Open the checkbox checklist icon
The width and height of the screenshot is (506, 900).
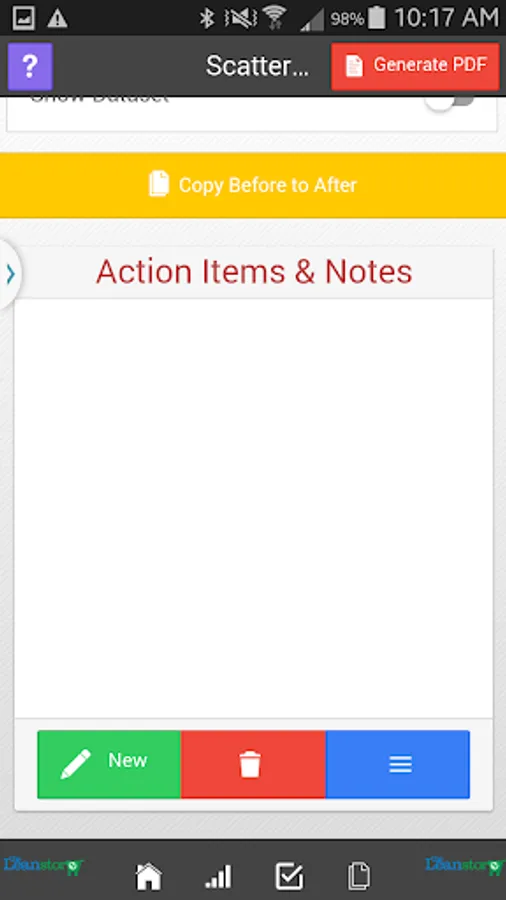click(x=289, y=876)
